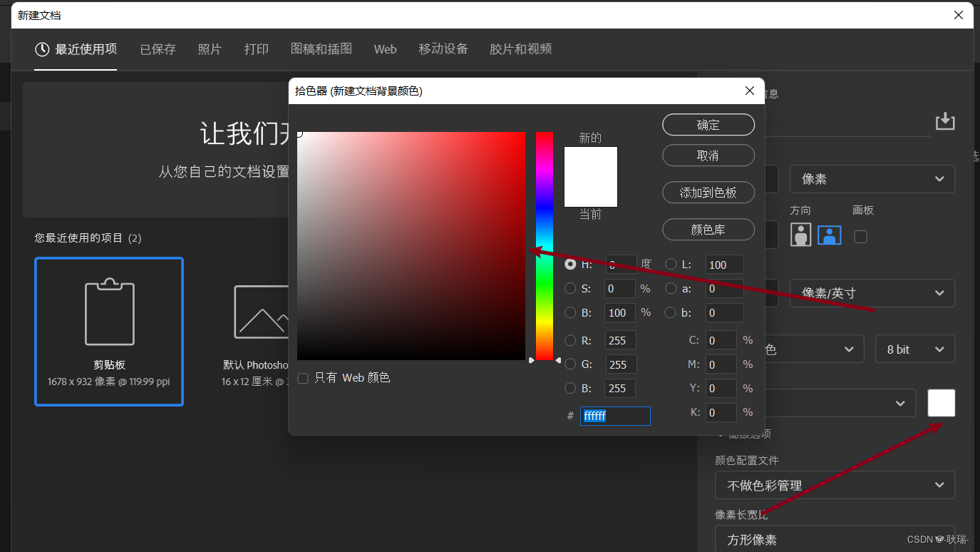This screenshot has width=980, height=552.
Task: Switch to 移动设备 tab
Action: coord(443,49)
